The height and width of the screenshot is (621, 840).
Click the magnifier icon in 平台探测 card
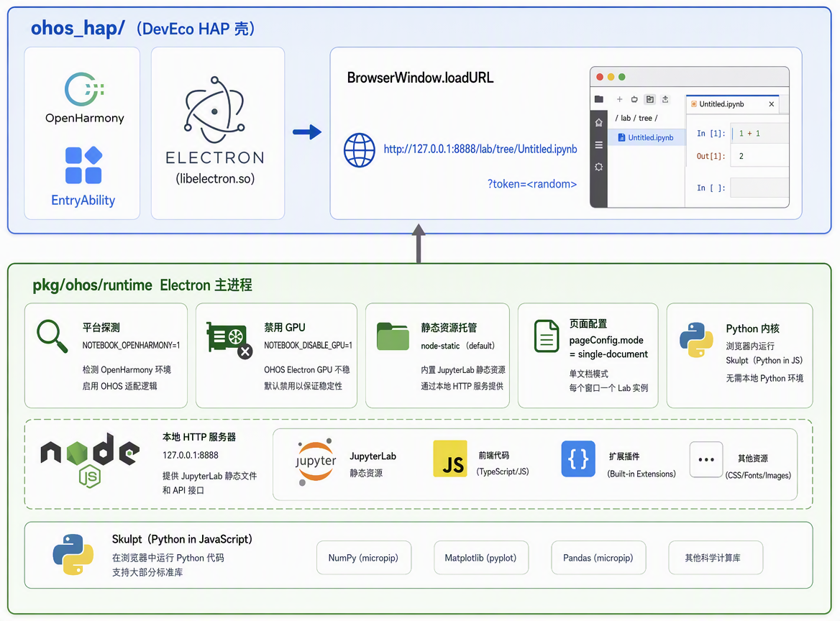point(52,336)
